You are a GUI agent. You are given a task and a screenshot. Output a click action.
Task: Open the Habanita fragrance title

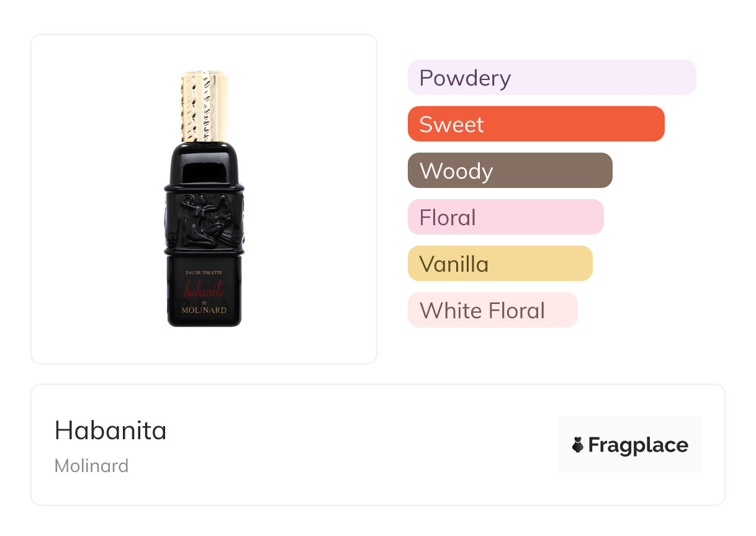coord(110,431)
